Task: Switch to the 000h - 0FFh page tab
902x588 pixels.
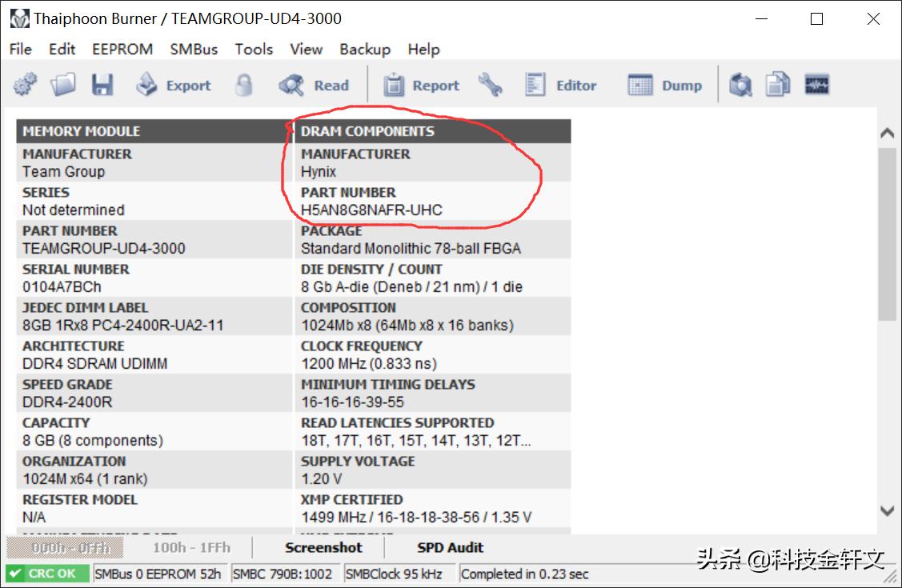Action: tap(65, 548)
